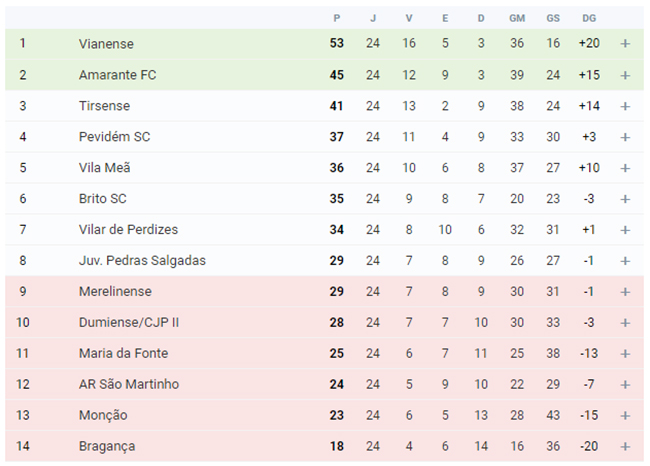Click the Amarante FC team name

[x=117, y=75]
